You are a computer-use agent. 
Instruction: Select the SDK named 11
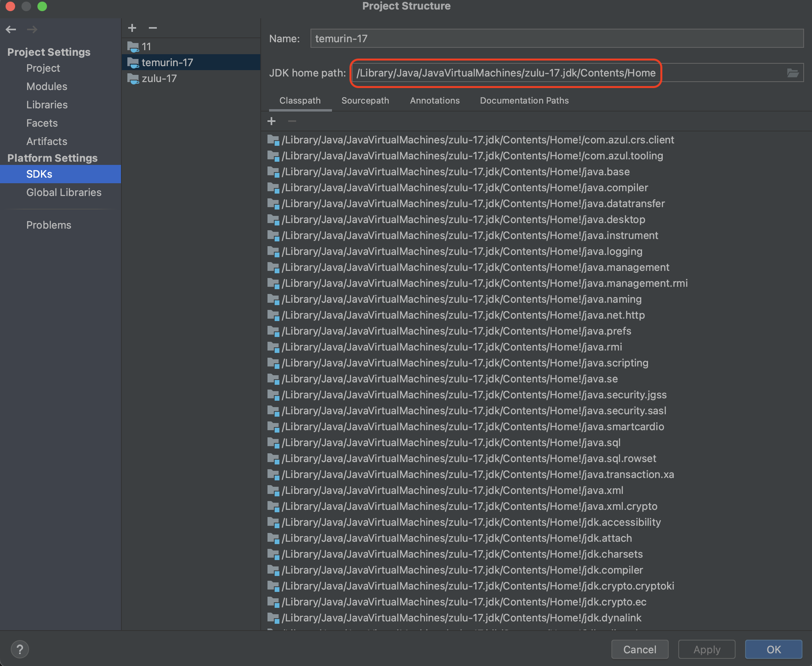146,47
